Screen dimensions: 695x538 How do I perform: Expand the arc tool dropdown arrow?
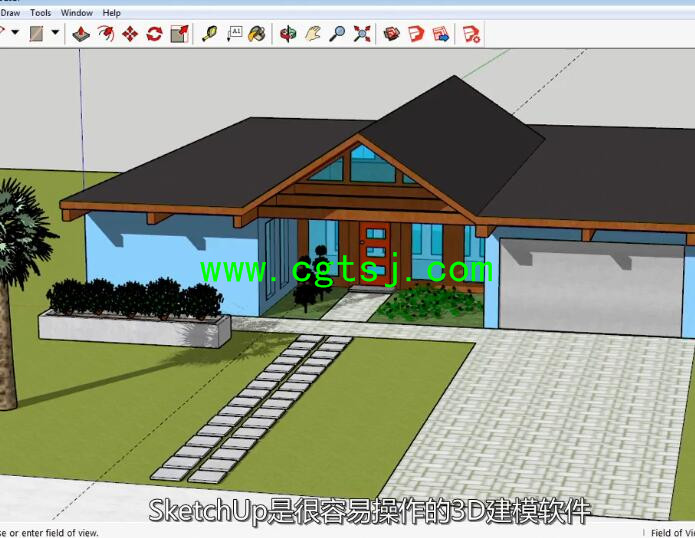15,32
